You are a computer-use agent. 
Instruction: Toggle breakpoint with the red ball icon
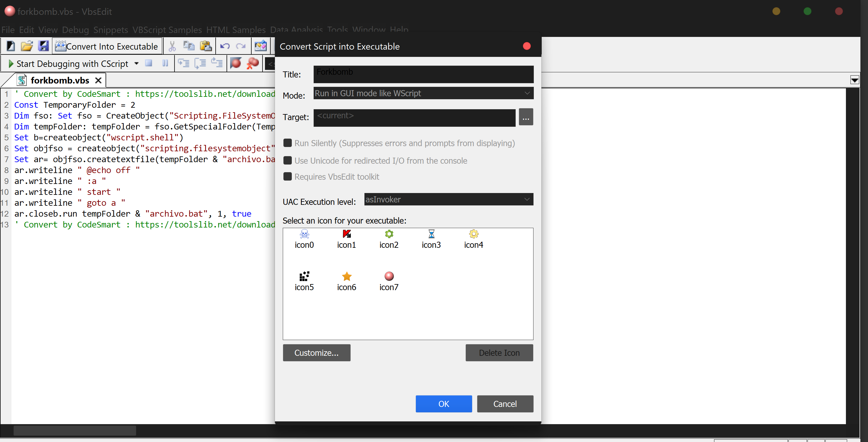pos(236,63)
